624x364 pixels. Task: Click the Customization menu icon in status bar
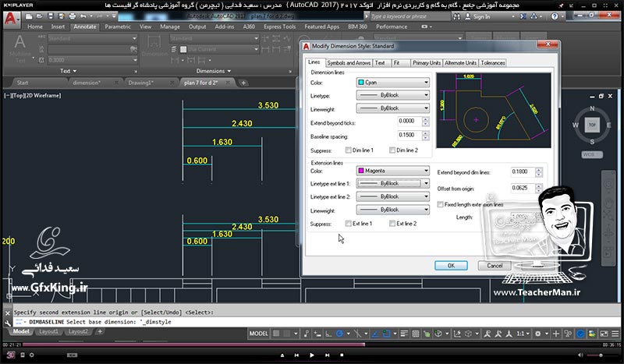click(x=615, y=334)
